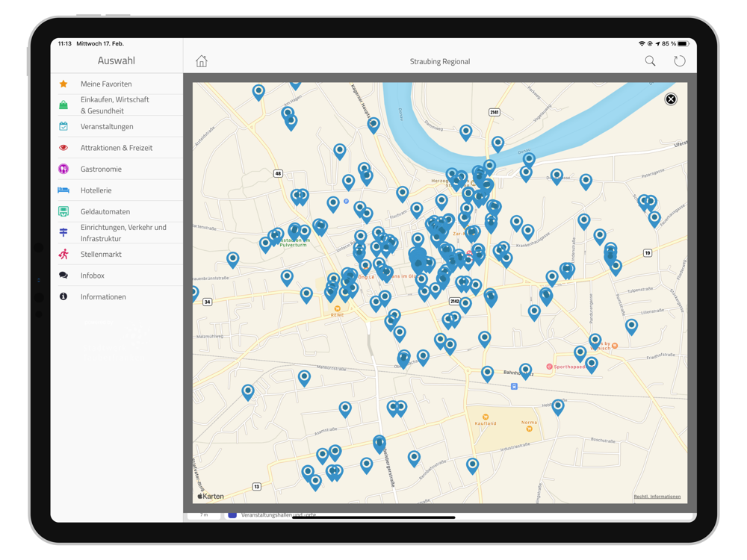
Task: Click the Wi-Fi icon in status bar
Action: pos(642,43)
